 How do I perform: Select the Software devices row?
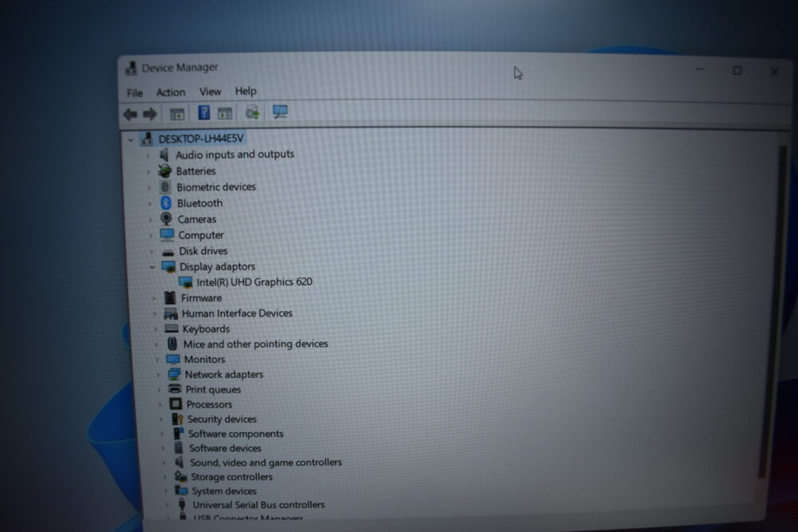point(225,448)
